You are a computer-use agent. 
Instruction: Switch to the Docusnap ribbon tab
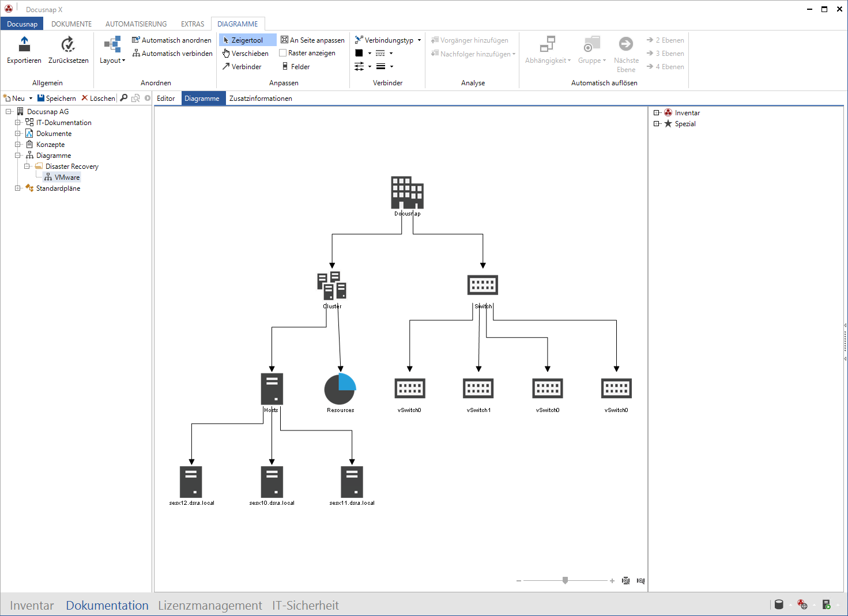pyautogui.click(x=22, y=24)
